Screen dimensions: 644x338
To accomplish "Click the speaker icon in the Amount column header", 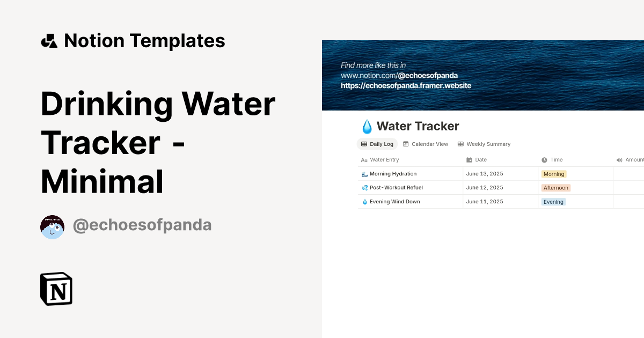I will pyautogui.click(x=618, y=159).
